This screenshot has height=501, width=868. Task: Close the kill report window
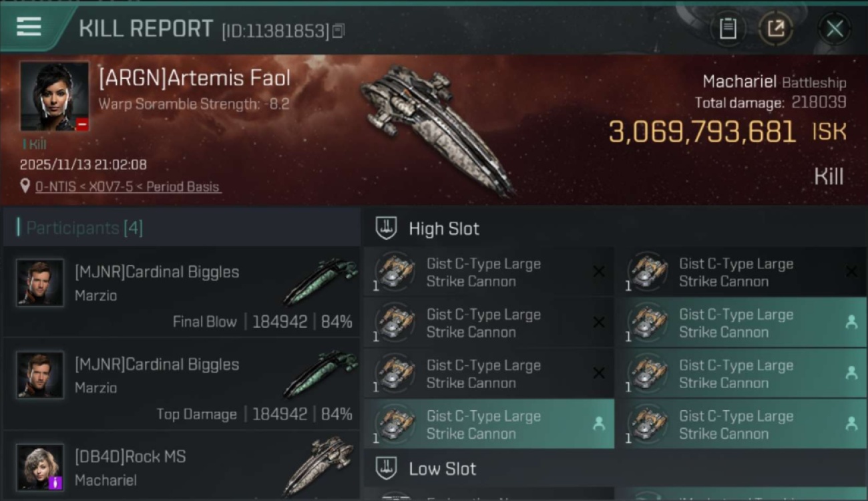coord(835,29)
